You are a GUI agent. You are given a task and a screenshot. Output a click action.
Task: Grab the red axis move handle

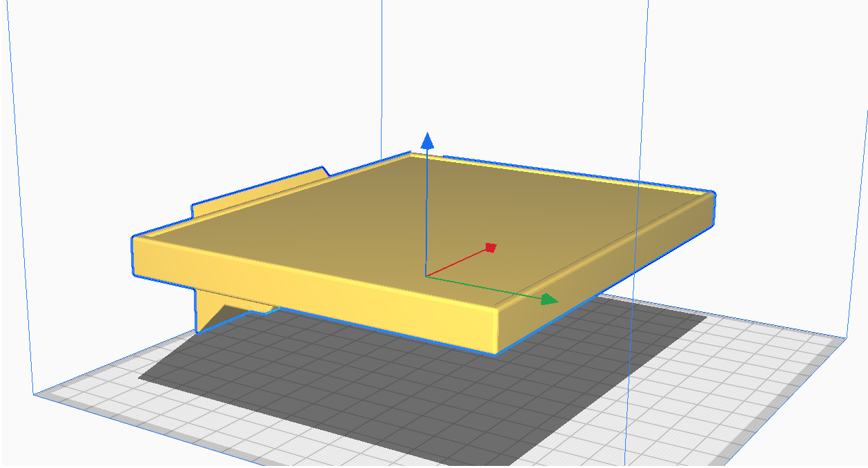pos(491,247)
